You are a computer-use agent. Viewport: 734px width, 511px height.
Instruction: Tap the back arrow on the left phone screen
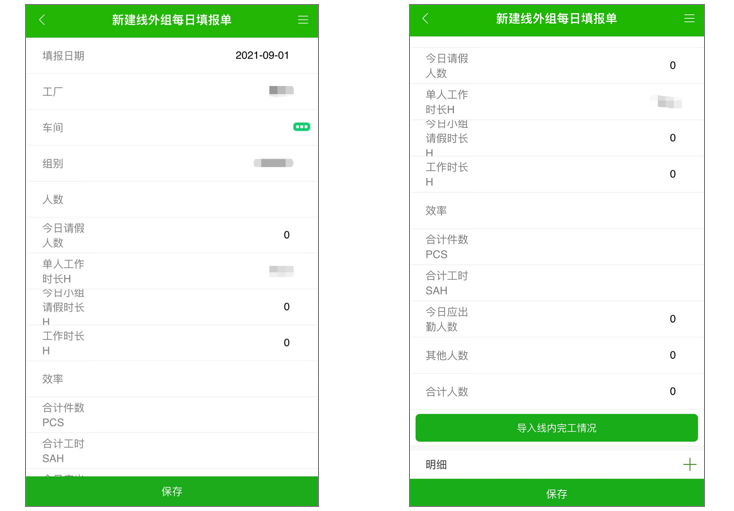coord(42,20)
